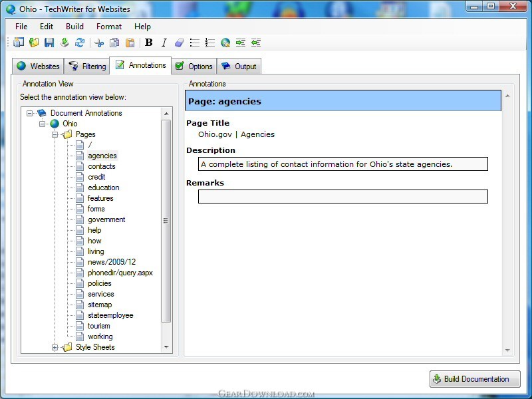The image size is (532, 399).
Task: Select the services page
Action: pyautogui.click(x=101, y=294)
